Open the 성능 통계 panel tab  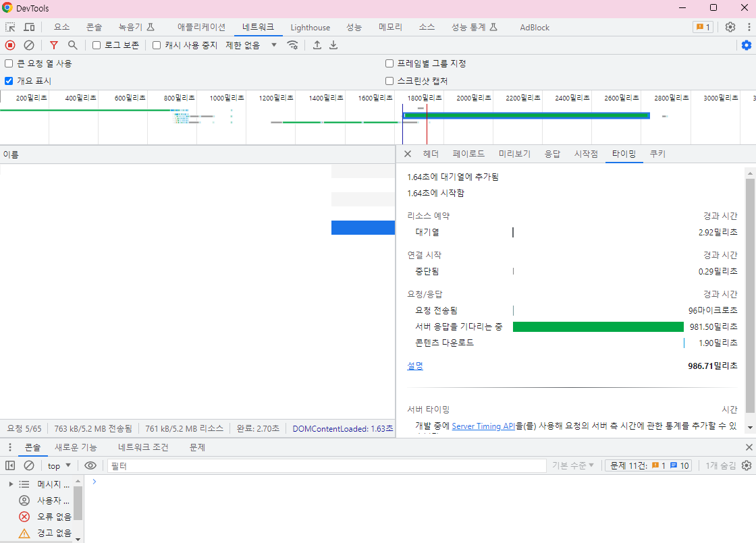pos(474,28)
